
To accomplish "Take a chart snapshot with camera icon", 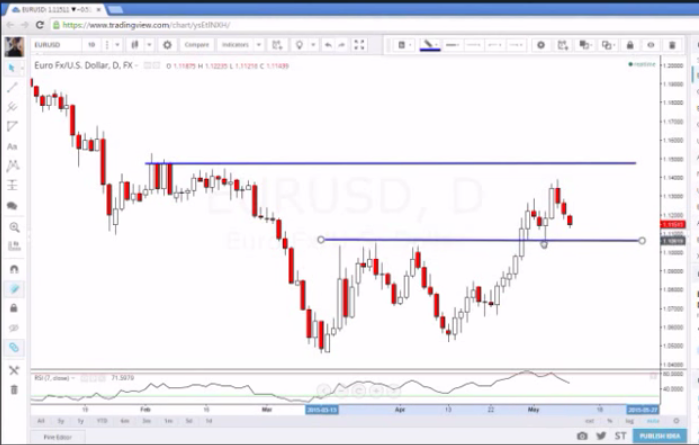I will [x=582, y=436].
